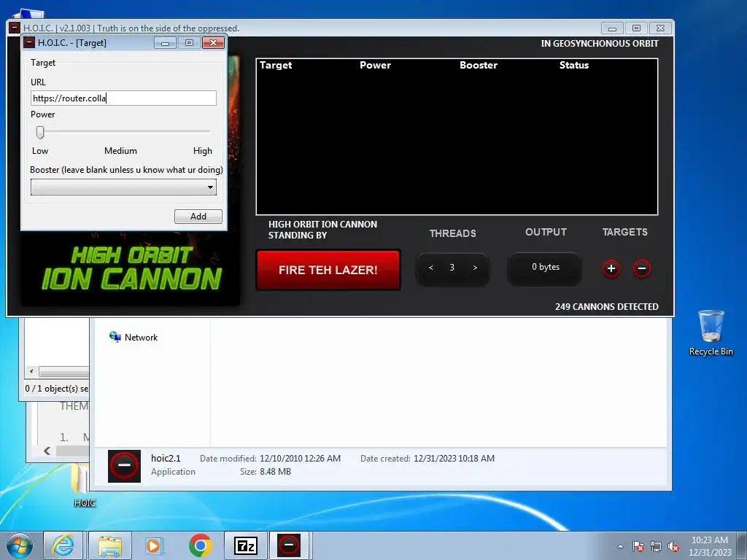
Task: Open Windows Explorer from taskbar
Action: [110, 545]
